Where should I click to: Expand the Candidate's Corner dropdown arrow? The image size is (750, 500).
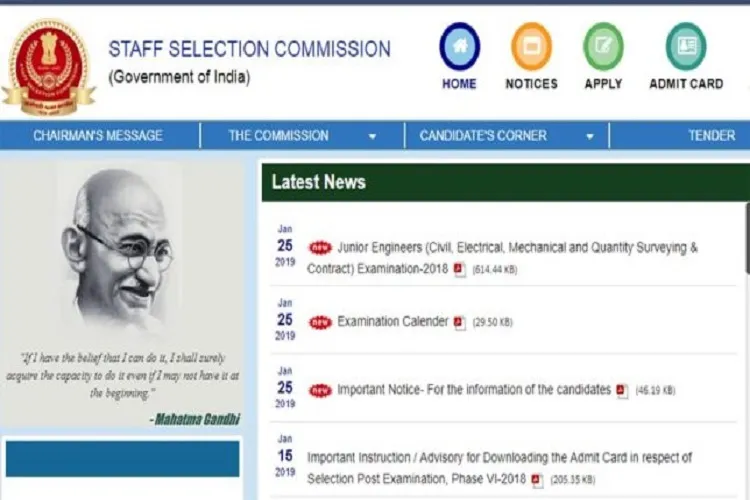[x=590, y=136]
